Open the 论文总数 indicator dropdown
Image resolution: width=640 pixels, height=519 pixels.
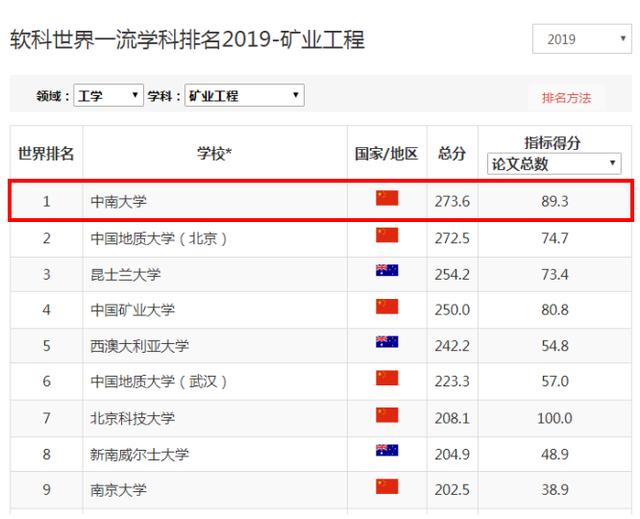tap(554, 164)
